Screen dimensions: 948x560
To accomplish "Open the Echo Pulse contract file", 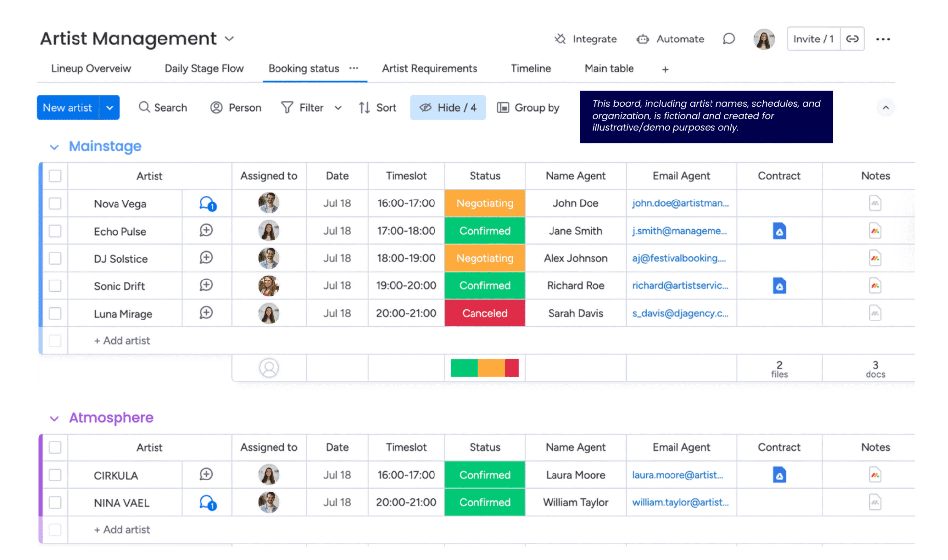I will 779,231.
